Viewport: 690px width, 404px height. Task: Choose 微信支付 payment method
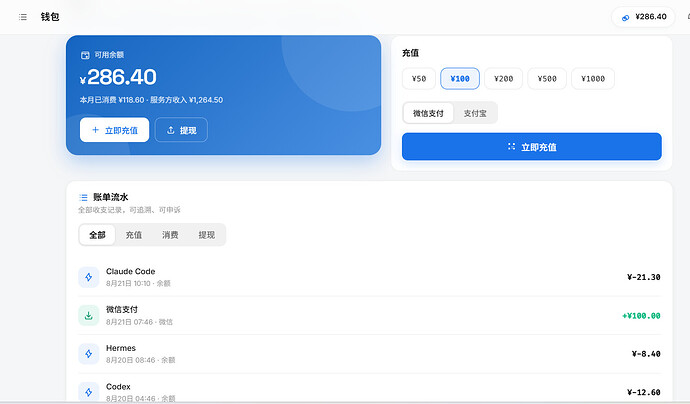tap(428, 113)
